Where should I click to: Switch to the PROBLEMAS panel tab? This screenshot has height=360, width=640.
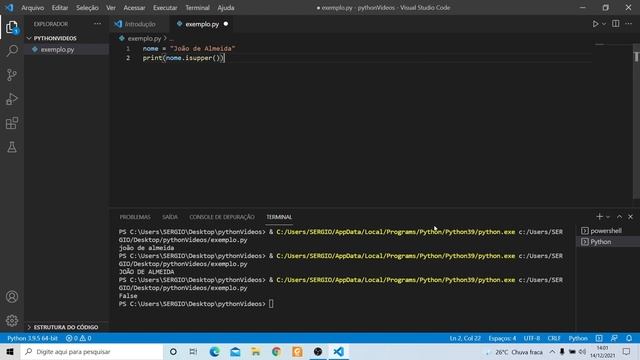135,217
